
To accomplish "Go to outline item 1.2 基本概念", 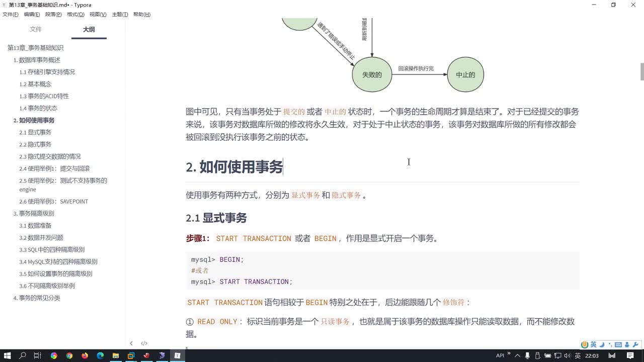I will [35, 84].
